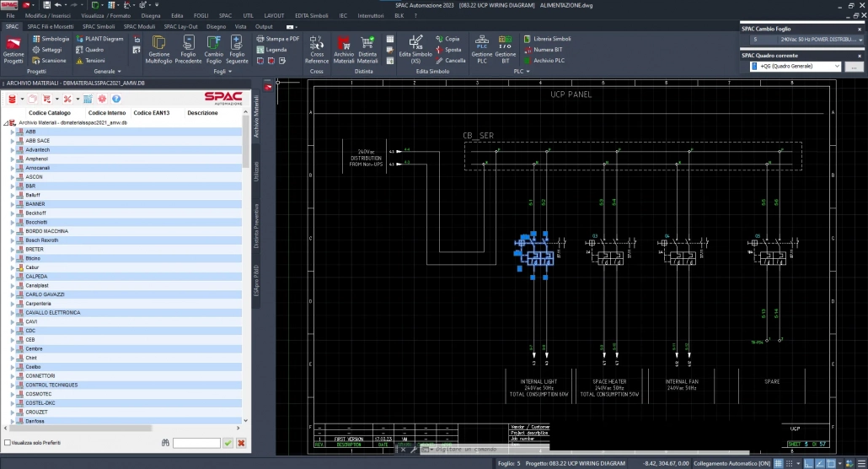Click the search field beside the binoculars
Image resolution: width=868 pixels, height=469 pixels.
click(196, 443)
